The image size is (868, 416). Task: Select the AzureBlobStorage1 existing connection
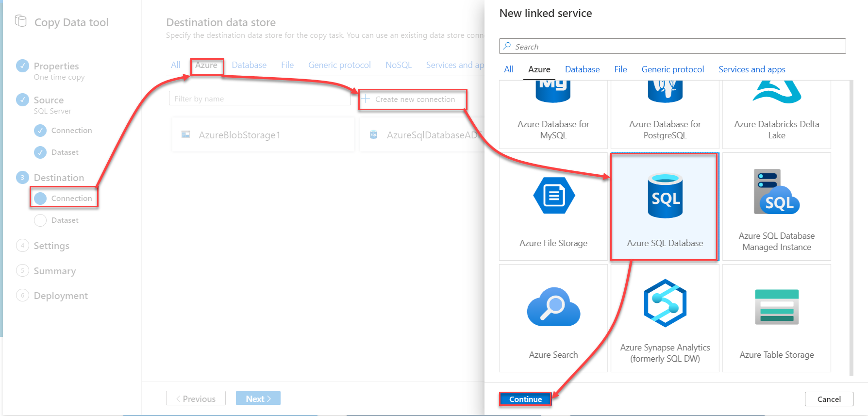click(239, 135)
